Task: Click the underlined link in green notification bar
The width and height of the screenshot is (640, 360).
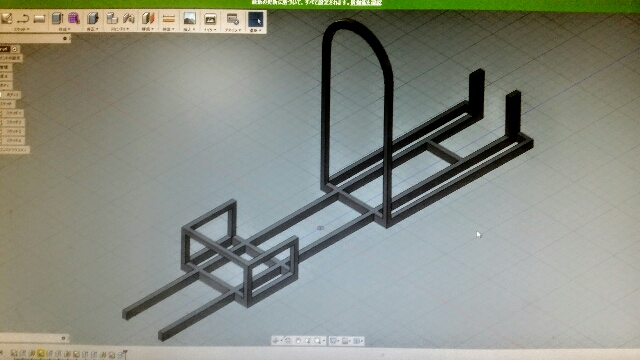Action: pyautogui.click(x=366, y=3)
